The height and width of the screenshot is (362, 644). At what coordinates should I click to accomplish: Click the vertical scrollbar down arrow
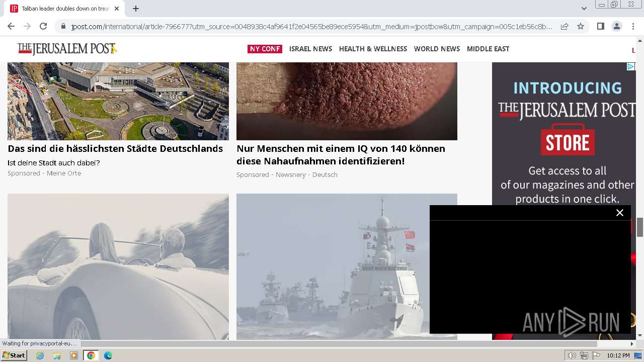click(640, 335)
